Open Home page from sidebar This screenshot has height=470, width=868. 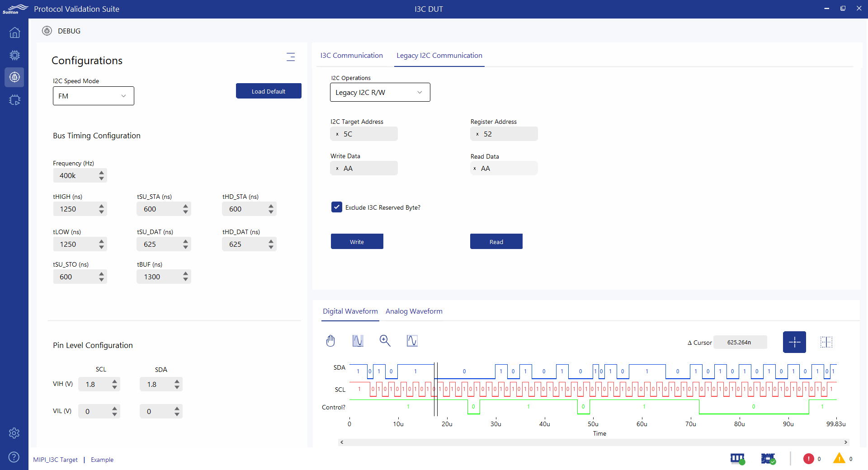[14, 33]
